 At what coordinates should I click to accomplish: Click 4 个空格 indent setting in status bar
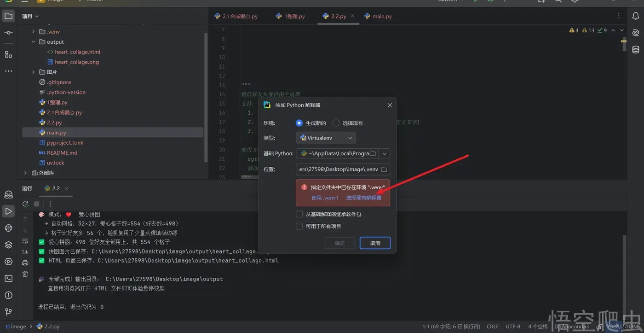pos(538,327)
